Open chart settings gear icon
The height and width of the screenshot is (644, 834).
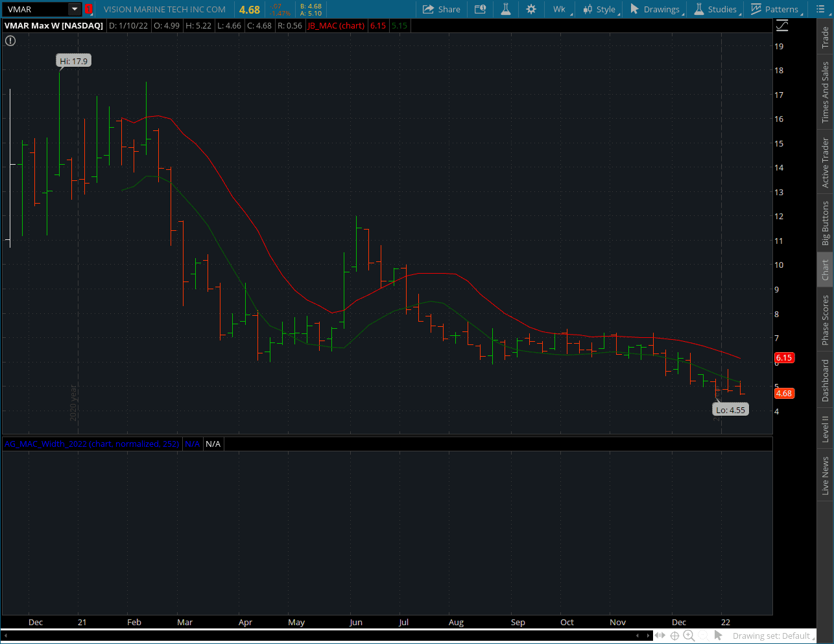(x=531, y=9)
